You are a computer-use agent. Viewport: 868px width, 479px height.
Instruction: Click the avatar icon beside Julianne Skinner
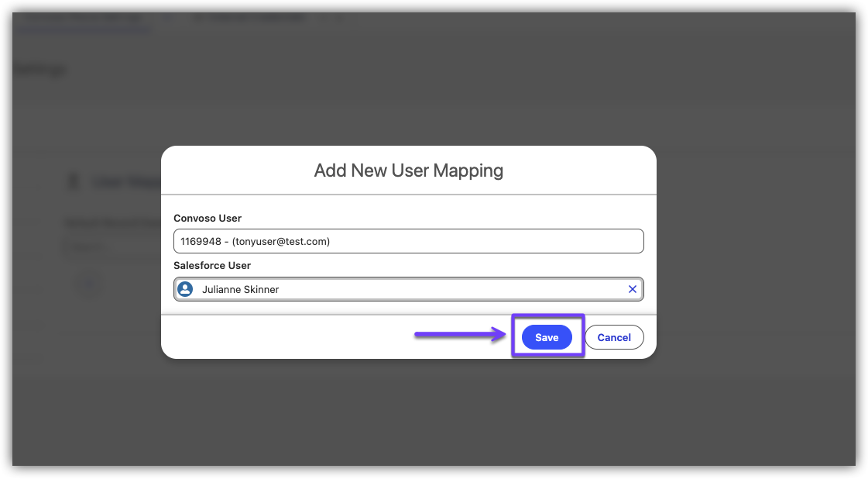click(x=185, y=289)
